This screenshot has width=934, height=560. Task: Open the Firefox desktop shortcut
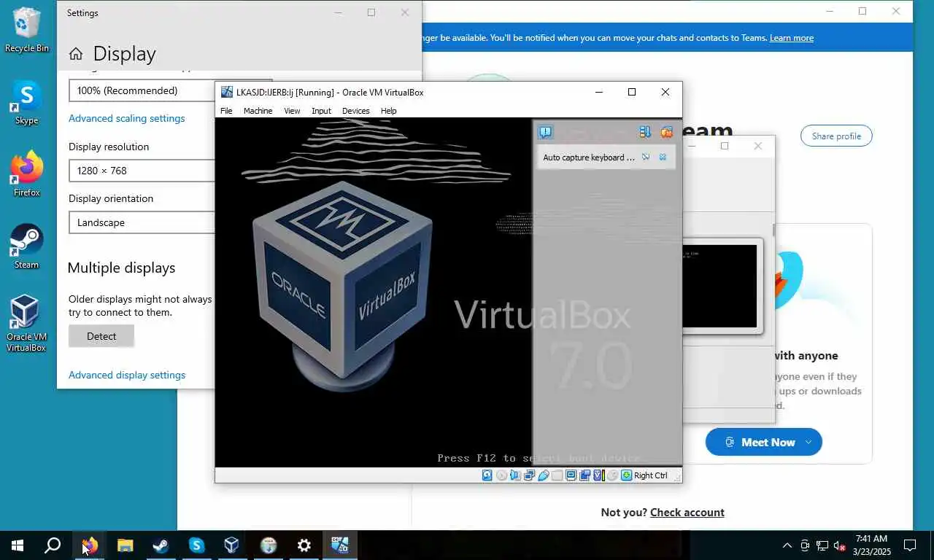[x=26, y=174]
